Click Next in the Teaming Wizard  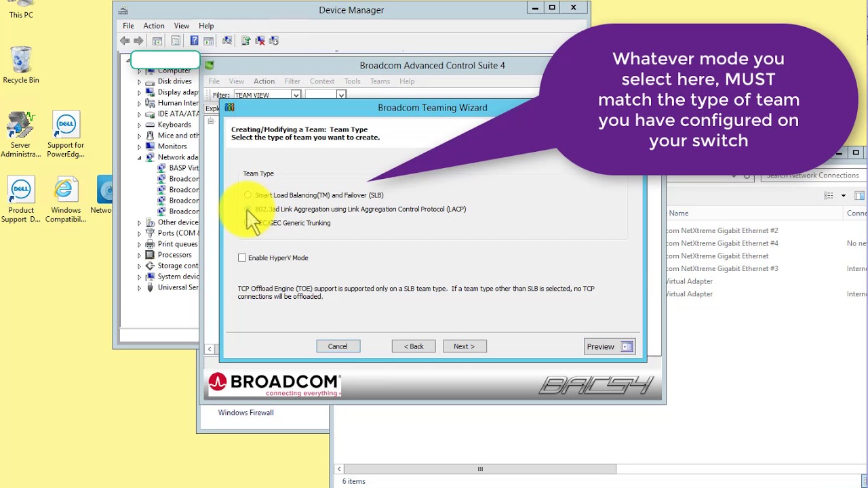point(465,346)
